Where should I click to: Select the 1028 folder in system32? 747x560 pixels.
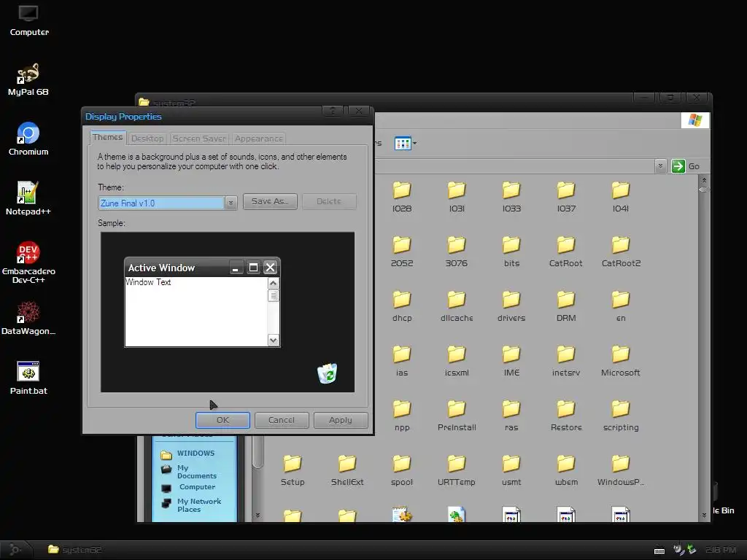click(402, 197)
